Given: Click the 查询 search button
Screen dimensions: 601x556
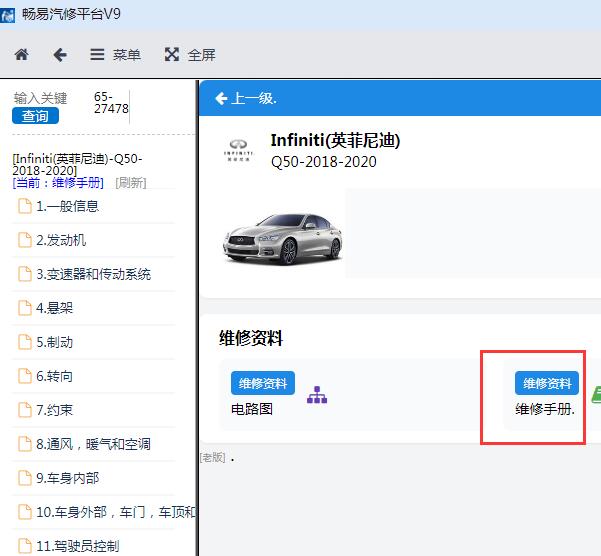Looking at the screenshot, I should click(x=35, y=116).
